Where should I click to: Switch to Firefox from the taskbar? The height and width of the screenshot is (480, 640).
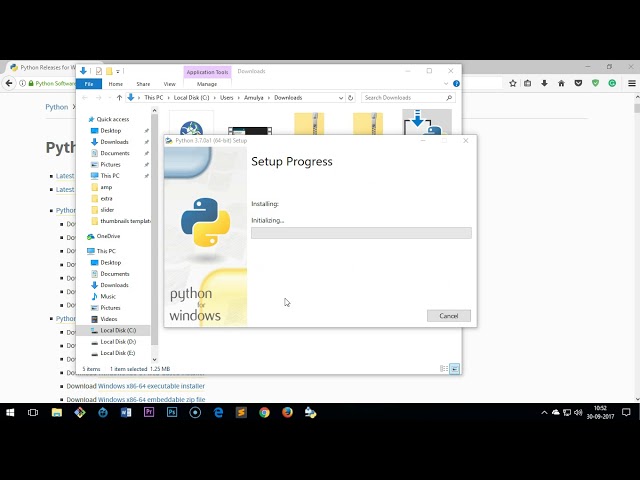pos(287,413)
